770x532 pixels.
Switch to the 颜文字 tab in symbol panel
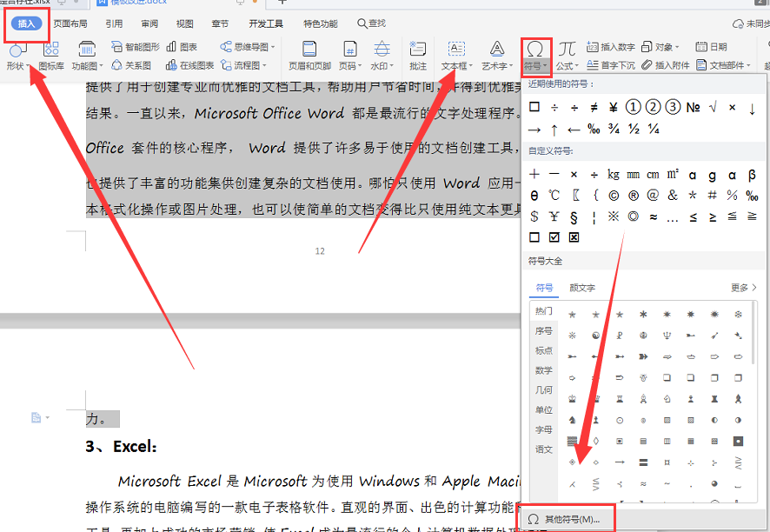[582, 288]
